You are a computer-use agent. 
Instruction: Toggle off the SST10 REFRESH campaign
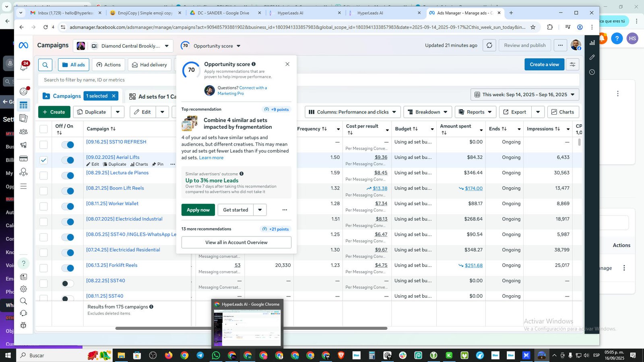coord(68,145)
